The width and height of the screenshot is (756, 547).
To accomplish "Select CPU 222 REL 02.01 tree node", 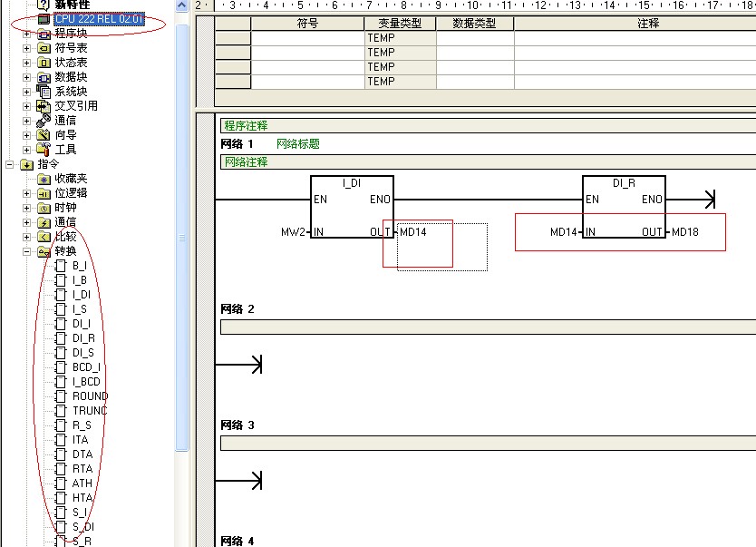I will tap(99, 19).
